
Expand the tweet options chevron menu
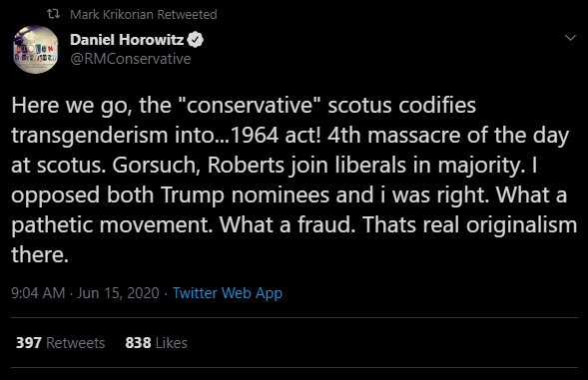pyautogui.click(x=570, y=38)
